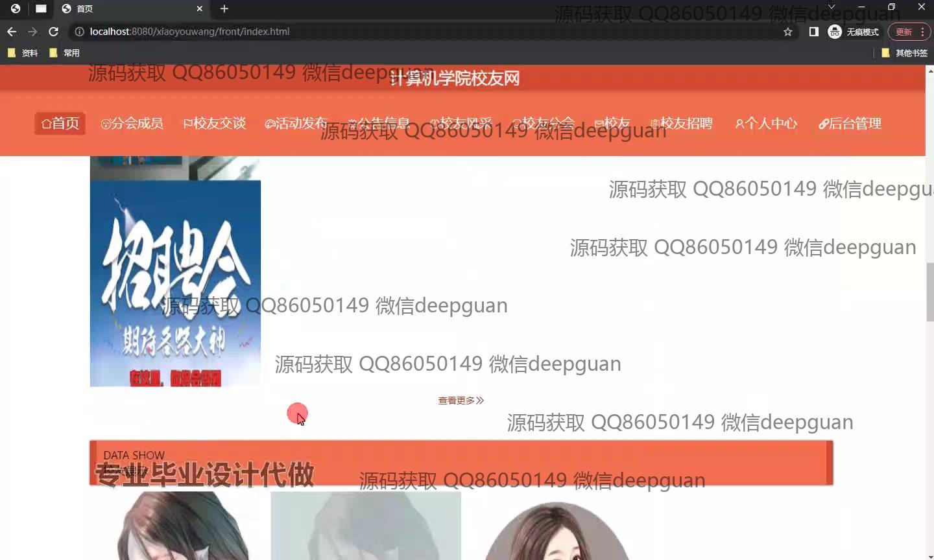The width and height of the screenshot is (934, 560).
Task: Open the 分会成员 menu item
Action: click(x=132, y=123)
